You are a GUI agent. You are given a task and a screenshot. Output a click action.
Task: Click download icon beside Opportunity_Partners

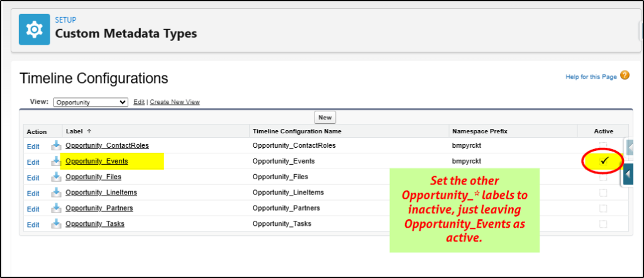click(56, 209)
